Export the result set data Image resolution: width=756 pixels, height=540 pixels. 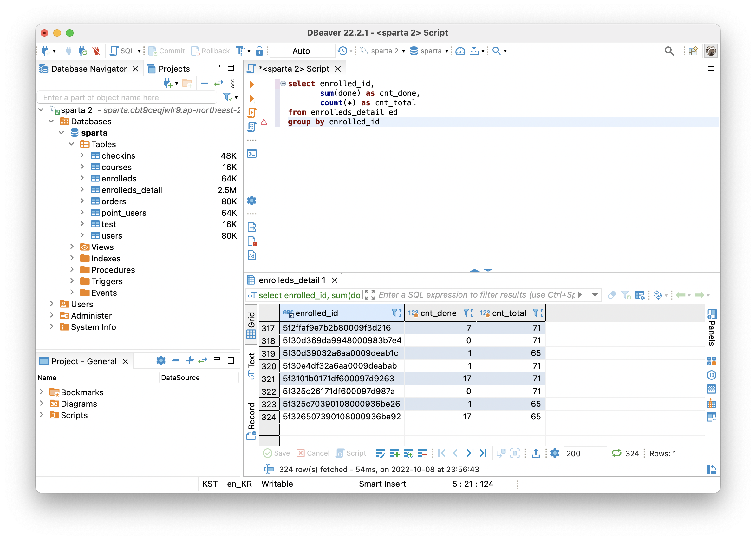coord(536,453)
